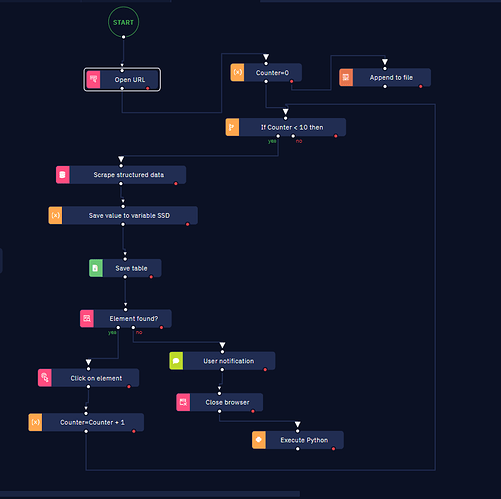This screenshot has width=501, height=499.
Task: Click the Counter=Counter + 1 variable icon
Action: point(35,422)
